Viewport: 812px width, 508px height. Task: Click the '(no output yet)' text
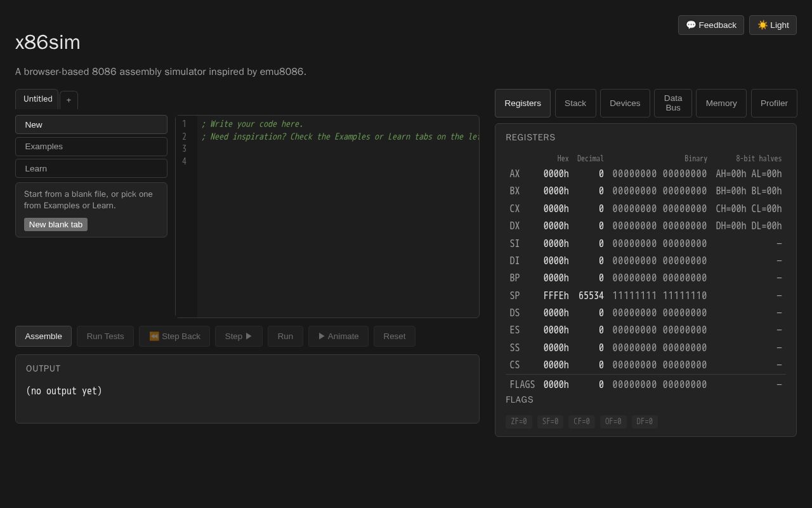click(x=64, y=391)
